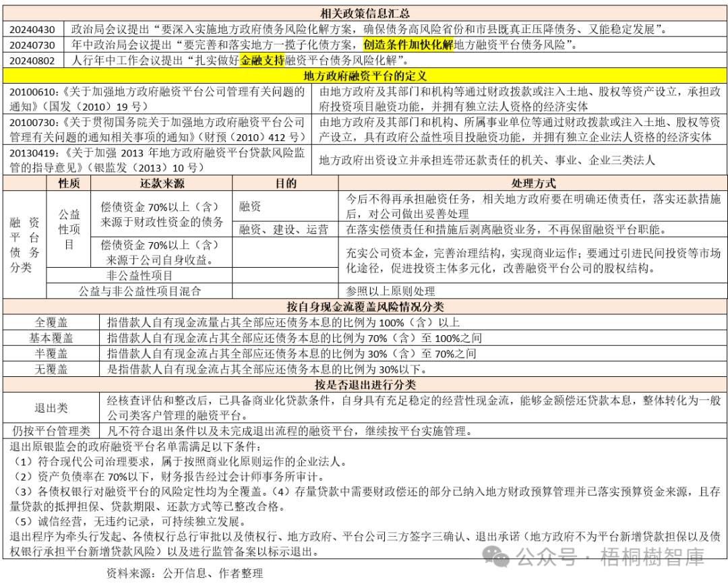The height and width of the screenshot is (586, 728).
Task: Click the header '按自身现金流覆盖风险情况分类'
Action: click(x=365, y=307)
